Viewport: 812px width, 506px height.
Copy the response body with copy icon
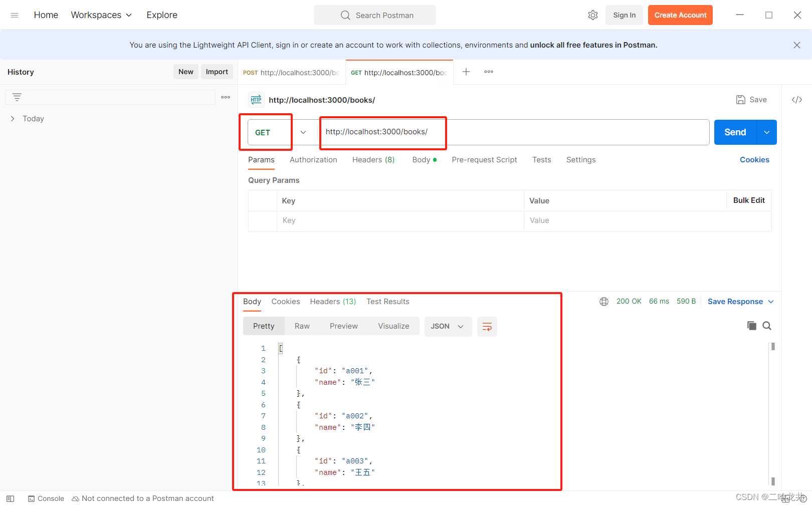point(752,326)
